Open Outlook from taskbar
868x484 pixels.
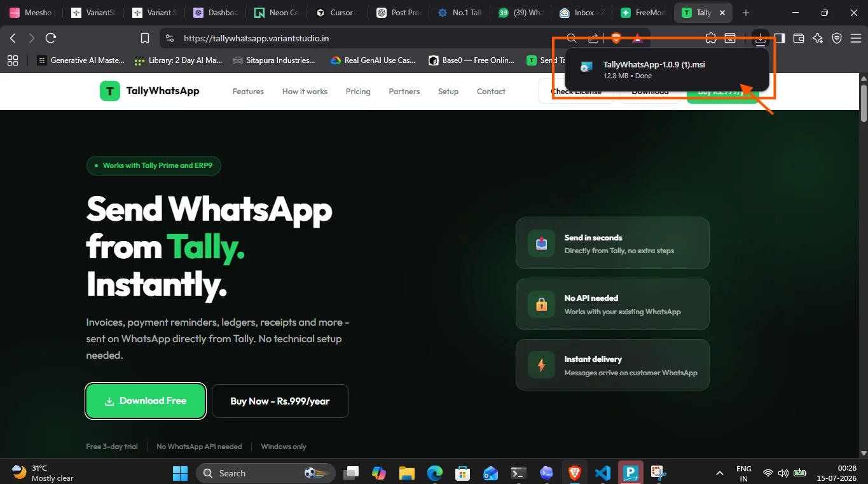click(x=491, y=473)
